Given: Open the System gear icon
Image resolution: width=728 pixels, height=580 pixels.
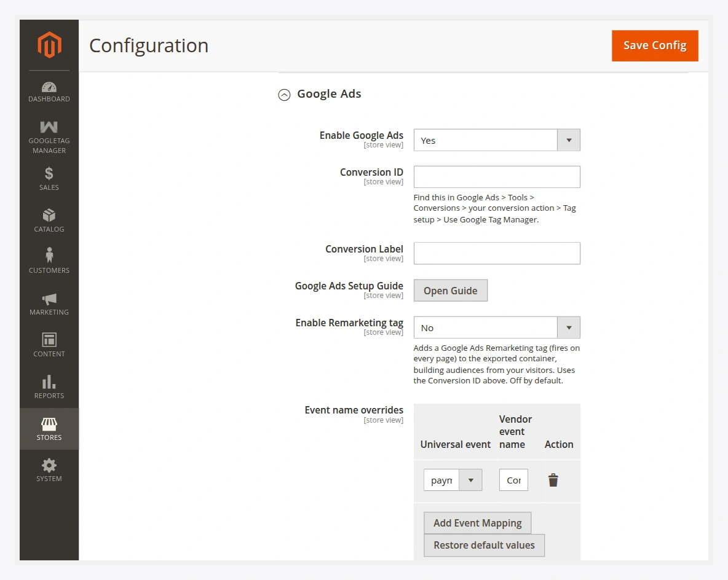Looking at the screenshot, I should tap(49, 465).
